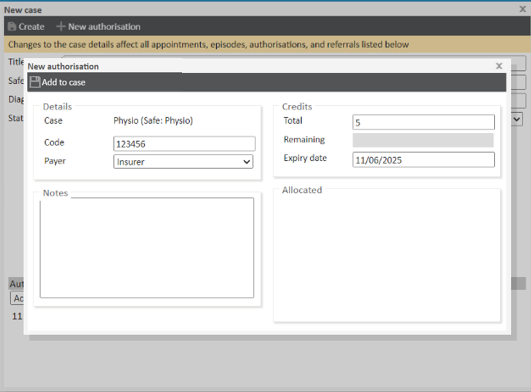Click the Credits group heading
This screenshot has width=531, height=392.
point(297,107)
